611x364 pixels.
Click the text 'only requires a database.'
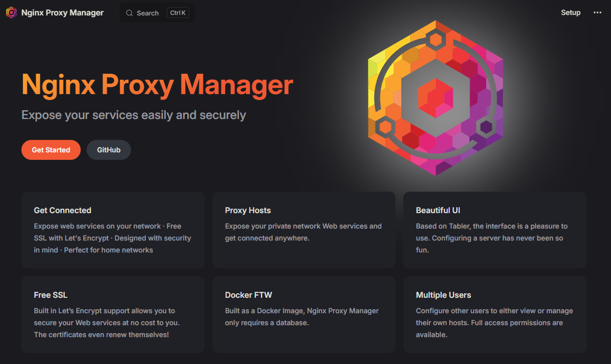point(267,323)
